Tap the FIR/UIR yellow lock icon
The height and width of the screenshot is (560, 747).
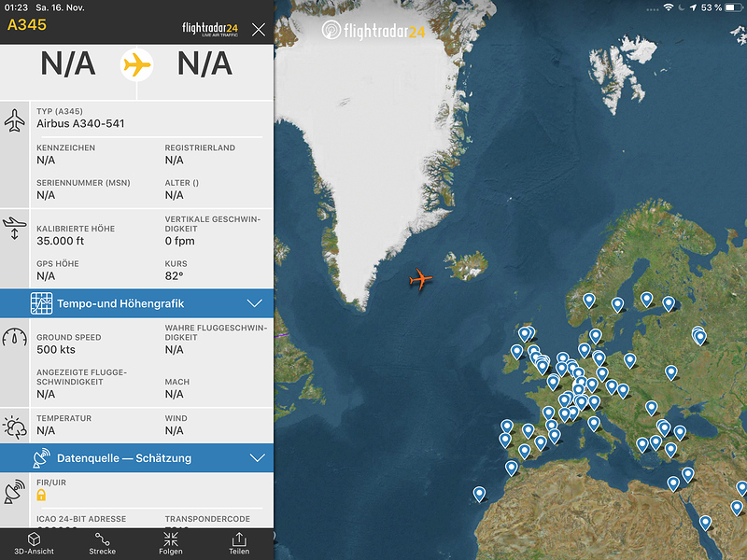pyautogui.click(x=41, y=496)
